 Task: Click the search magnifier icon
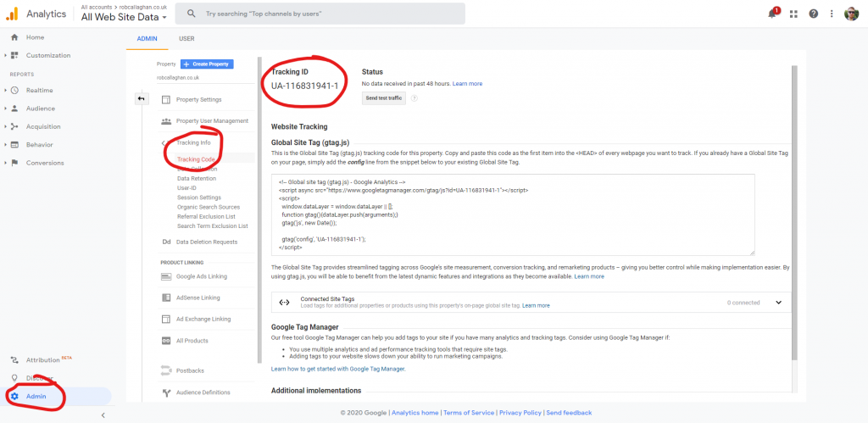click(x=191, y=14)
